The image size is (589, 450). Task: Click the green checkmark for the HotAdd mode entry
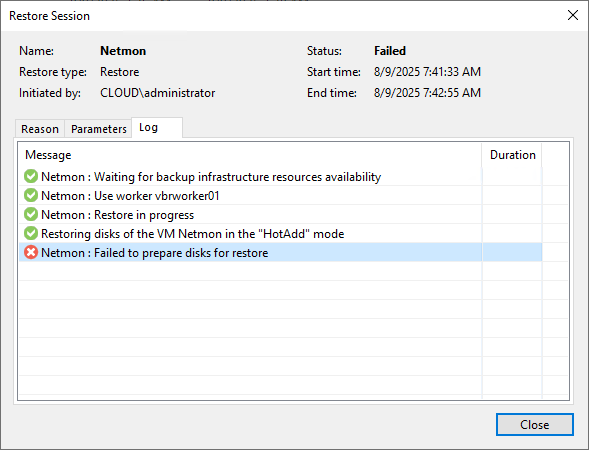click(x=31, y=233)
